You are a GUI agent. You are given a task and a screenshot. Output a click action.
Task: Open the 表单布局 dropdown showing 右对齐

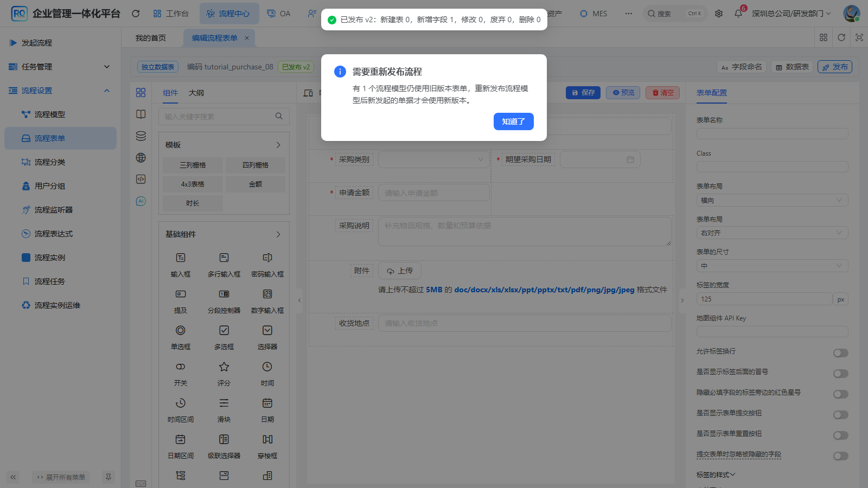[772, 233]
